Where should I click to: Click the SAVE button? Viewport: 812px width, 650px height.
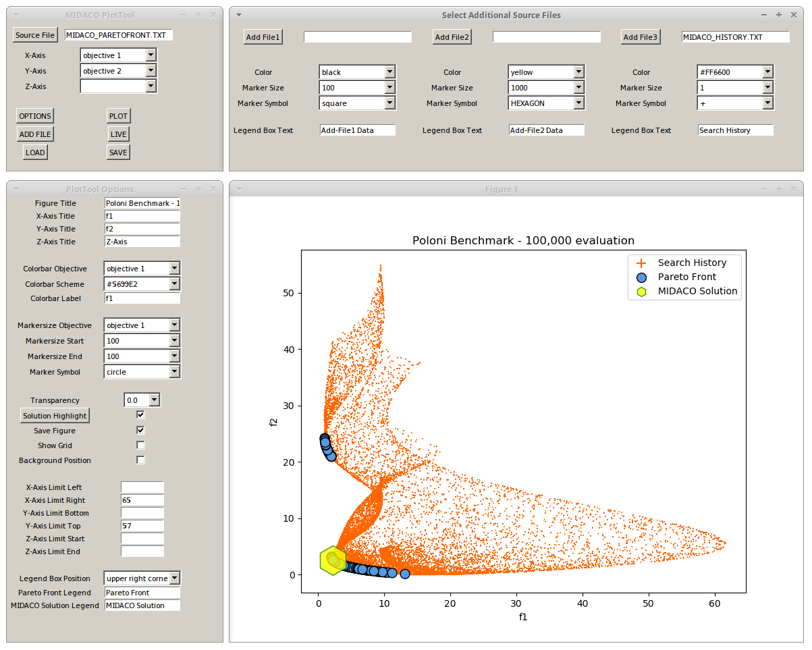118,153
